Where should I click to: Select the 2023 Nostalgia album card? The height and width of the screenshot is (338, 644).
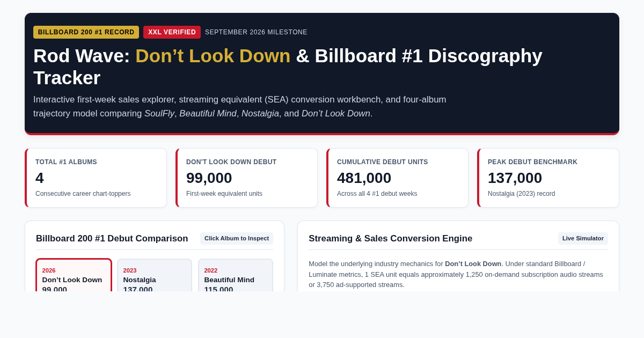point(155,275)
